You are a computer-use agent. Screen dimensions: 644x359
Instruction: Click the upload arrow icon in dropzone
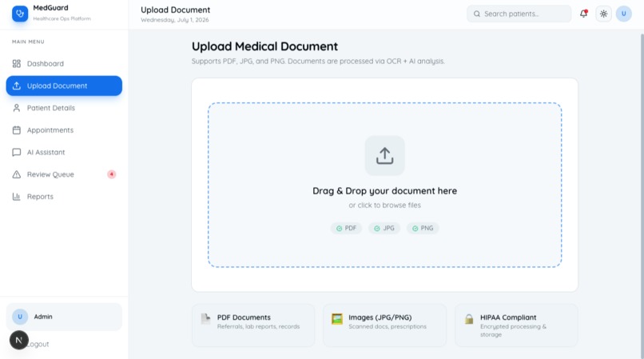click(385, 156)
